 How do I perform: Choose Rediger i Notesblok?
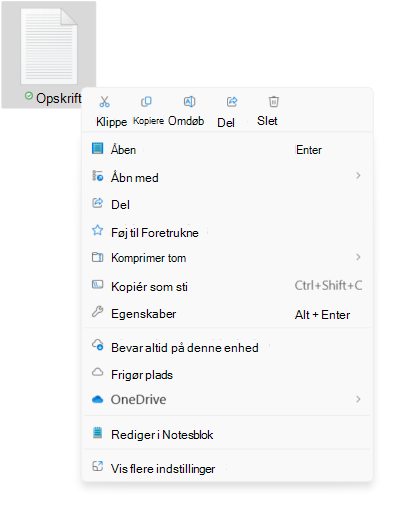point(227,434)
